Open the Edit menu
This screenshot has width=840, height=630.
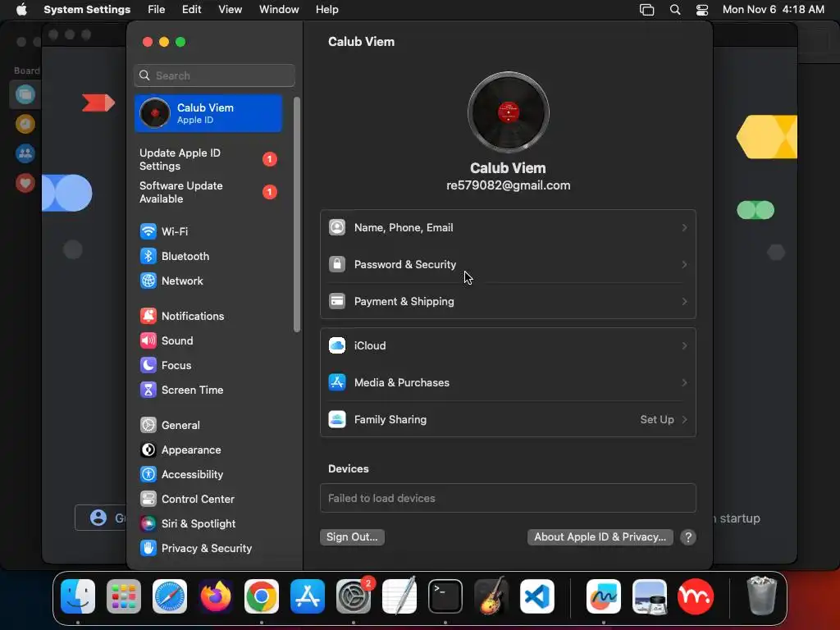191,10
